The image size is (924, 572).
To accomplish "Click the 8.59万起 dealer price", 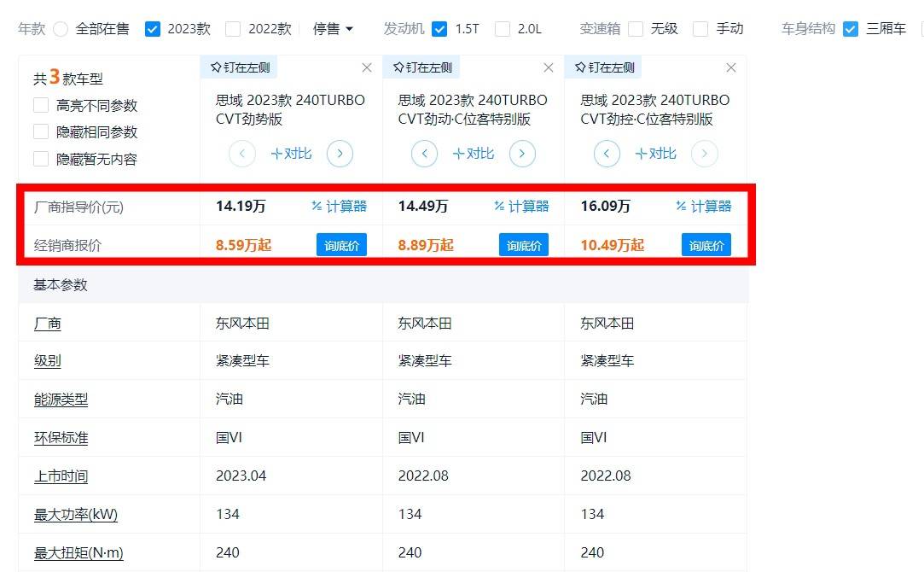I will tap(243, 245).
